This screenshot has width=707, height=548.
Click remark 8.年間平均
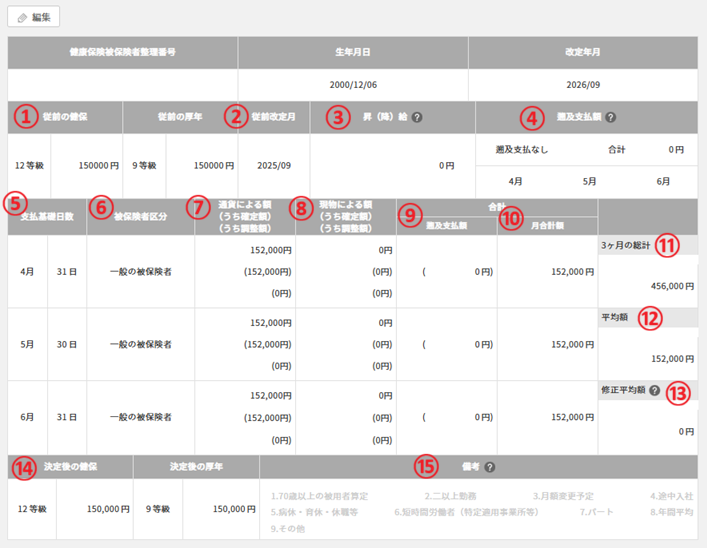pyautogui.click(x=671, y=512)
